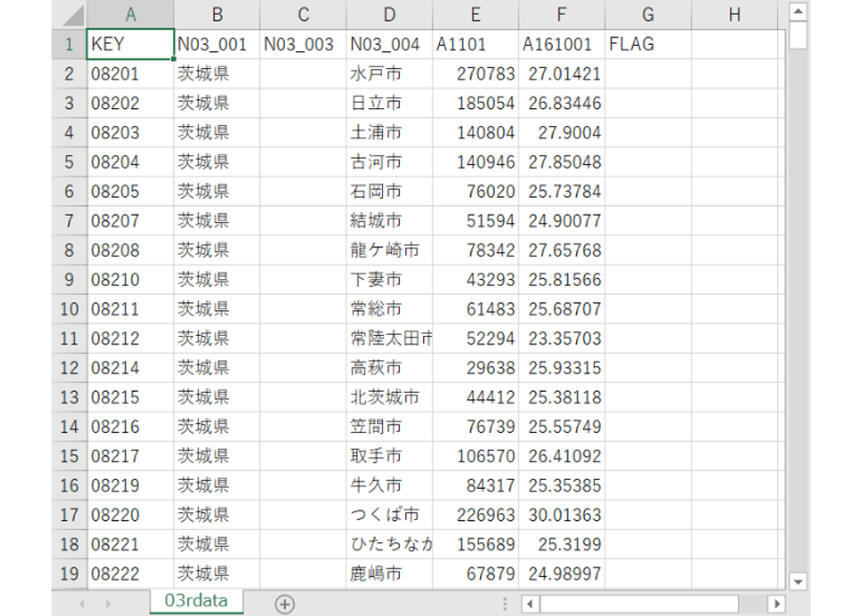Viewport: 863px width, 616px height.
Task: Select row 12 header
Action: point(69,368)
